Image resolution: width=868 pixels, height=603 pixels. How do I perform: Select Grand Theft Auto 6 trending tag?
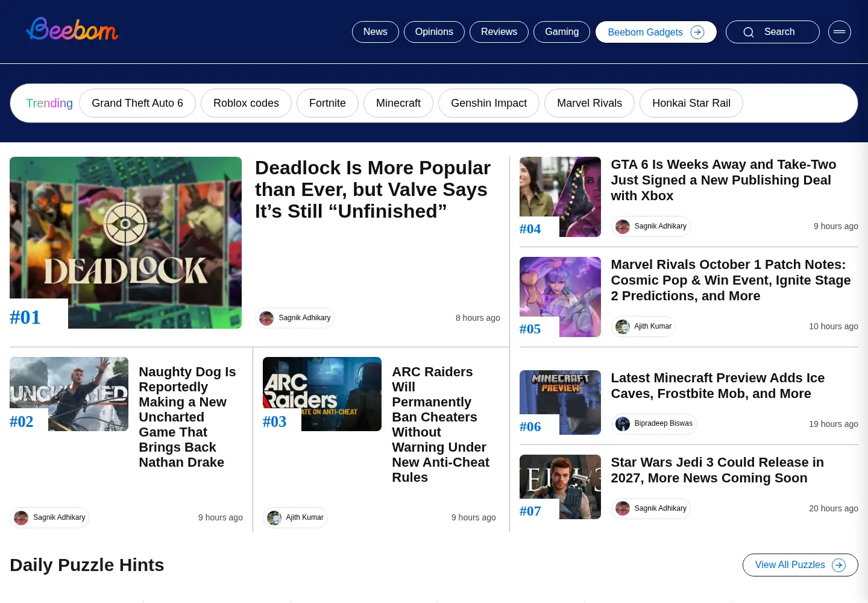coord(137,103)
